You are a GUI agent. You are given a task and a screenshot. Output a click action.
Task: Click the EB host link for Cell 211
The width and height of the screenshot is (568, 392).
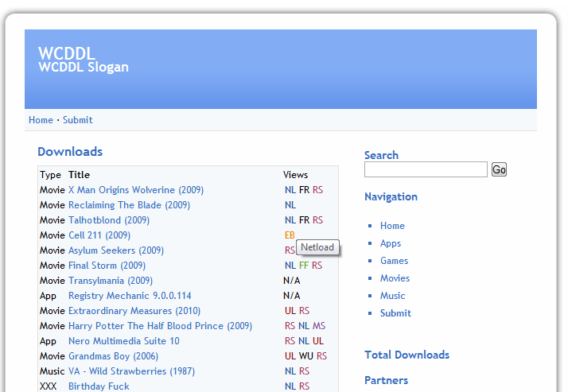pyautogui.click(x=290, y=235)
